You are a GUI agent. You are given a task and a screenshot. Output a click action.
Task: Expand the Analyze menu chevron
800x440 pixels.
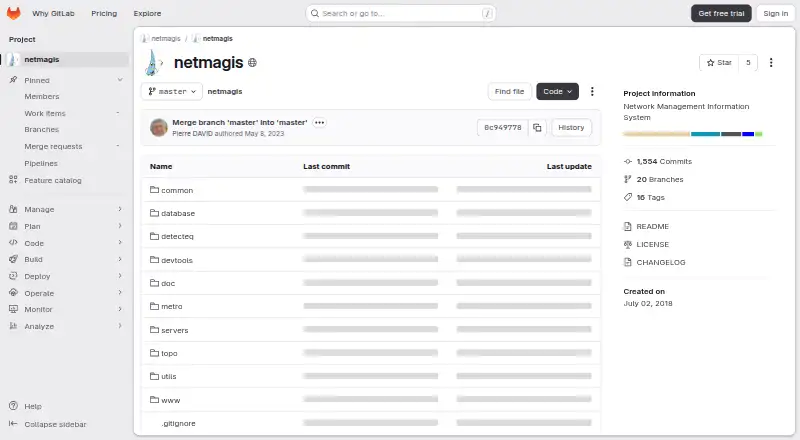120,326
